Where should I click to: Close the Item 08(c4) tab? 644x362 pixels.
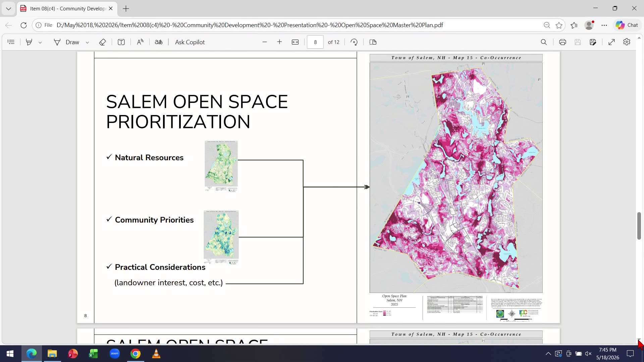pos(111,9)
